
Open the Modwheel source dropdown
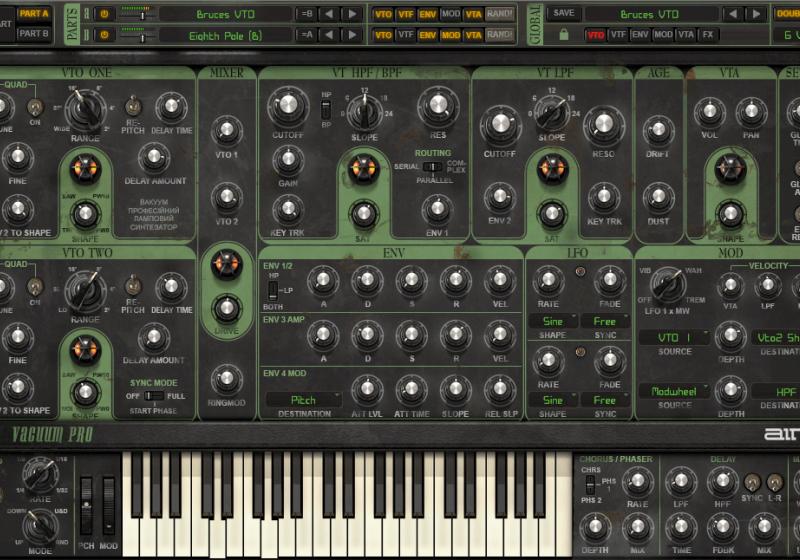point(674,392)
